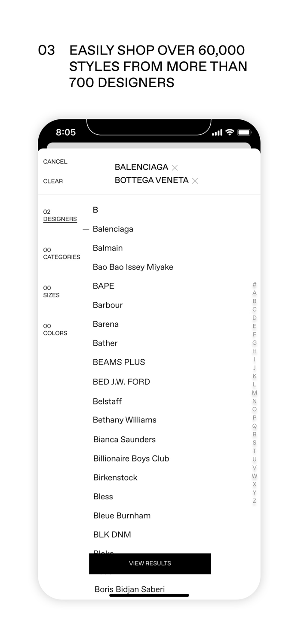Select Birkenstock as a designer filter
Image resolution: width=298 pixels, height=644 pixels.
115,477
